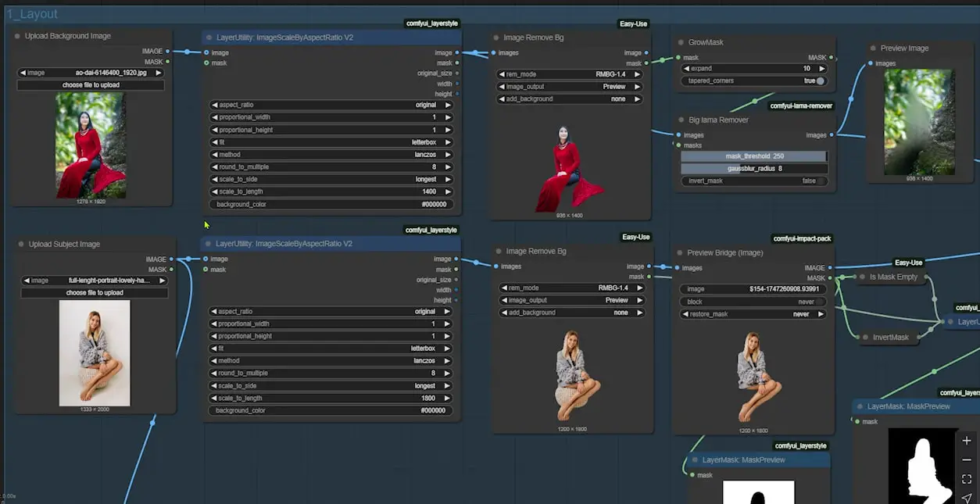Click the IMAGE output port of Preview Bridge (Image)
The height and width of the screenshot is (504, 980).
831,268
